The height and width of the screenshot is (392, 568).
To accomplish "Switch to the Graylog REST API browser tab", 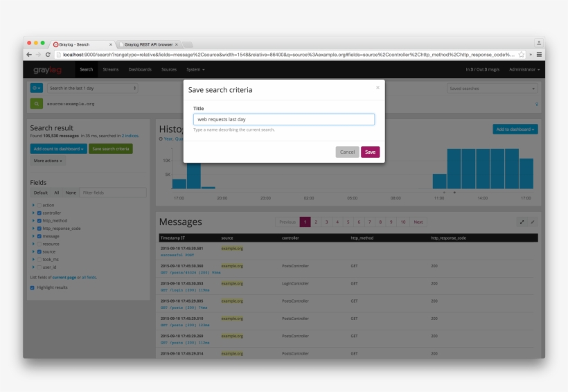I will (148, 44).
